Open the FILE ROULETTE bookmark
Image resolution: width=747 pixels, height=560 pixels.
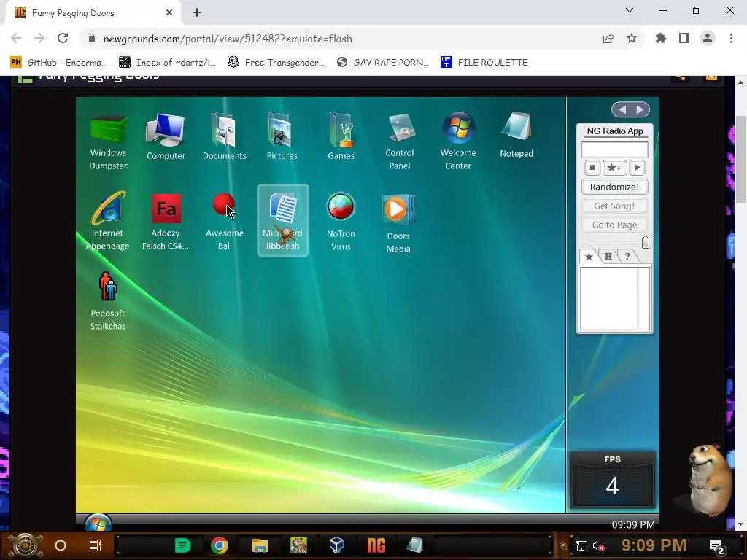(x=484, y=63)
